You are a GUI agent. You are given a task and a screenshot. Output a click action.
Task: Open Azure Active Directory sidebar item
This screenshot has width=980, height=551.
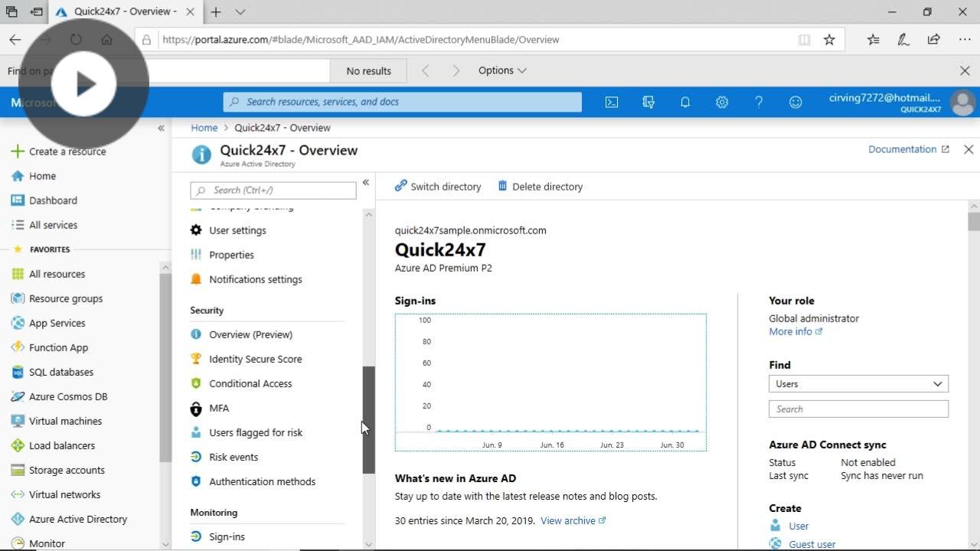click(69, 519)
